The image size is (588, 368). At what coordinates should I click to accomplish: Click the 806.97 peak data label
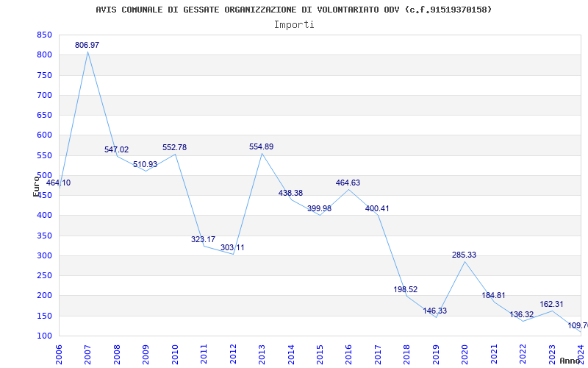(x=87, y=46)
